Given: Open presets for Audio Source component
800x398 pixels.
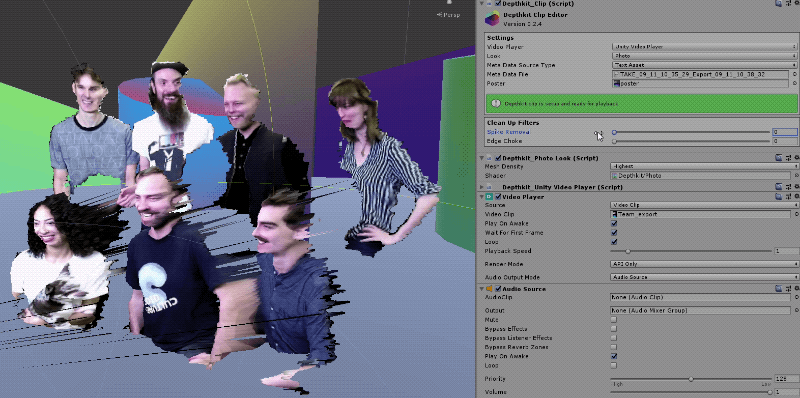Looking at the screenshot, I should pos(788,289).
